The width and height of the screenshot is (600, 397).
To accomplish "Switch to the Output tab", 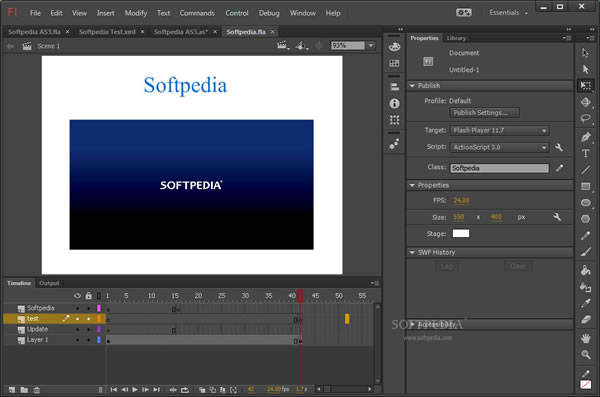I will click(x=49, y=283).
